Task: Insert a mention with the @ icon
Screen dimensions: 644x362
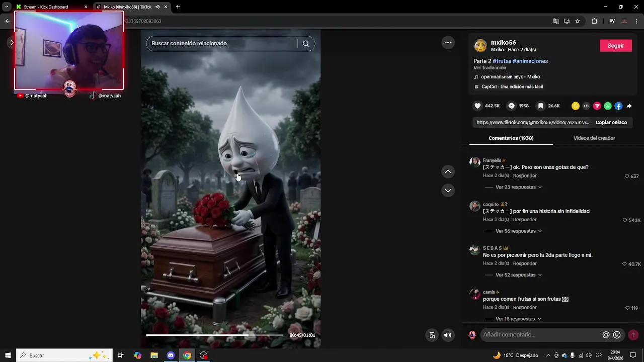Action: pyautogui.click(x=606, y=335)
